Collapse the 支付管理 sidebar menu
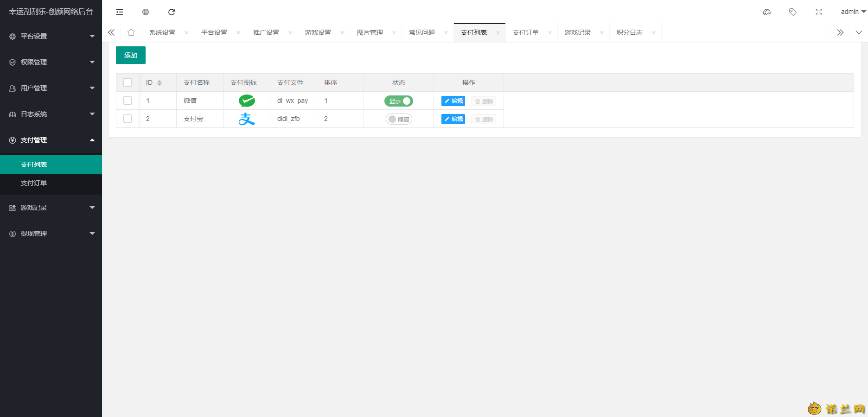 [x=51, y=140]
